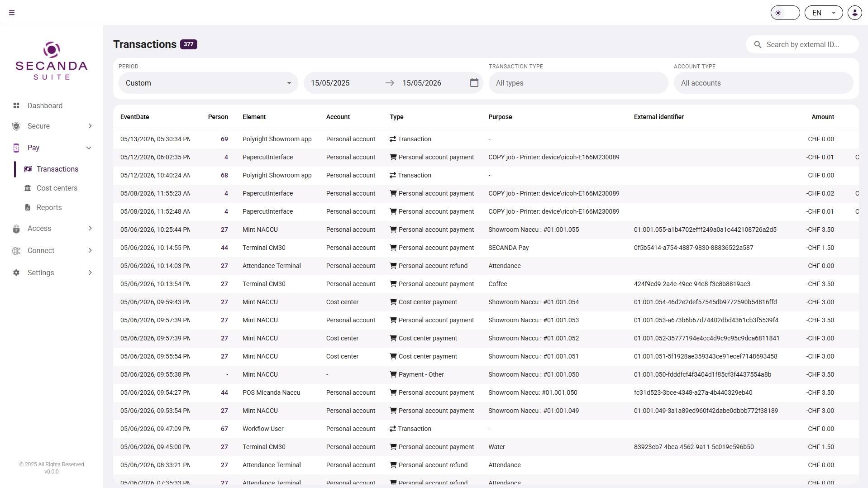The height and width of the screenshot is (488, 868).
Task: Click the Connect globe icon
Action: (16, 251)
